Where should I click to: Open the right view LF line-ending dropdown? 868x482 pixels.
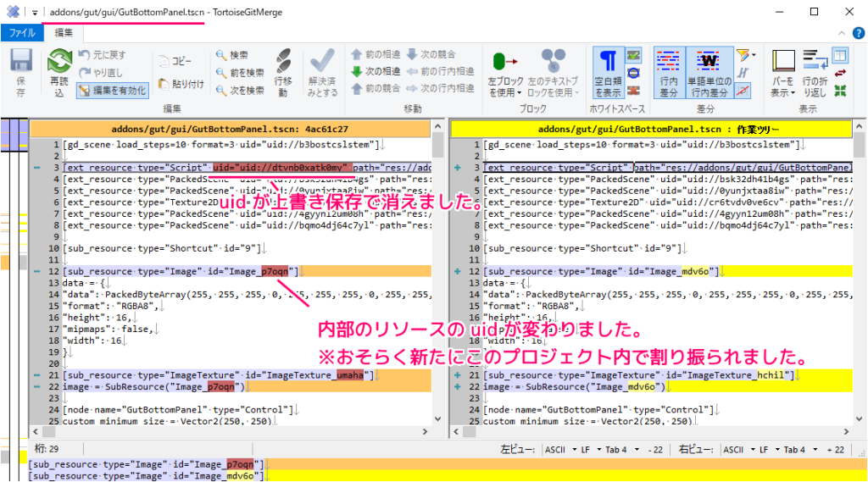[769, 449]
